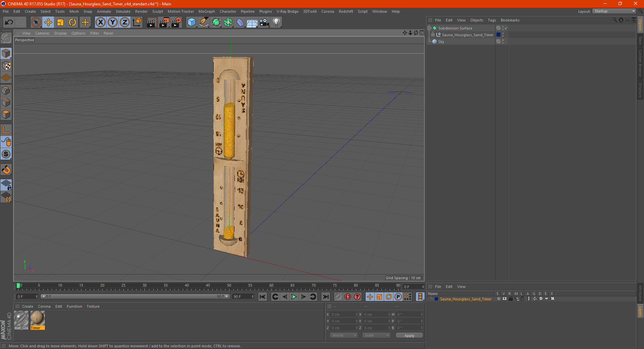Image resolution: width=644 pixels, height=349 pixels.
Task: Toggle layer view eye for Sauna_Hourglass_Sand_Timer
Action: (x=504, y=299)
